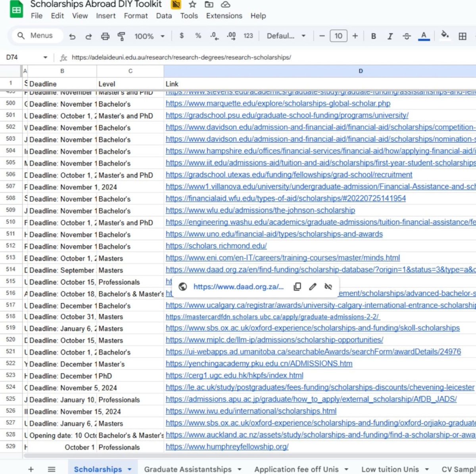The width and height of the screenshot is (476, 474).
Task: Open the yenchingacademy.pku.edu.cn link
Action: tap(259, 363)
